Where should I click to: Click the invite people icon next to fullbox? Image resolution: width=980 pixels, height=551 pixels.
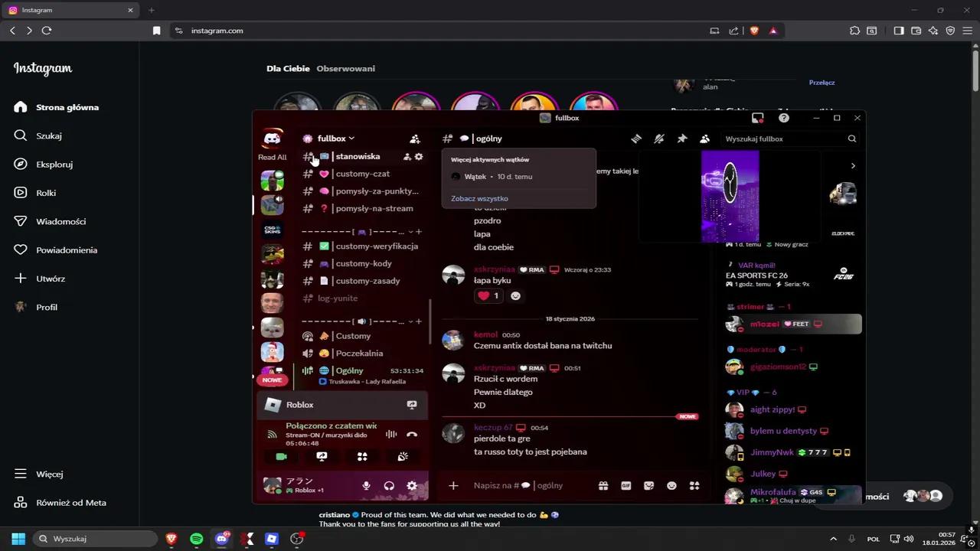tap(415, 139)
